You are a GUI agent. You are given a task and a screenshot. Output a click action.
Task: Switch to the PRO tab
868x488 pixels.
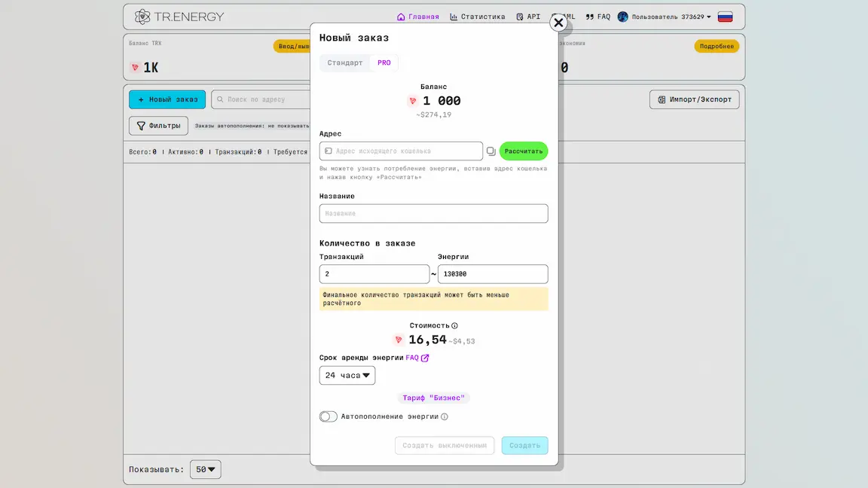tap(384, 63)
